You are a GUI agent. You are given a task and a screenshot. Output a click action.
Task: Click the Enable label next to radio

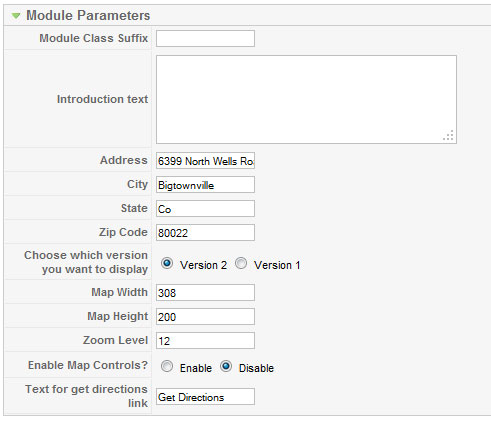click(196, 368)
